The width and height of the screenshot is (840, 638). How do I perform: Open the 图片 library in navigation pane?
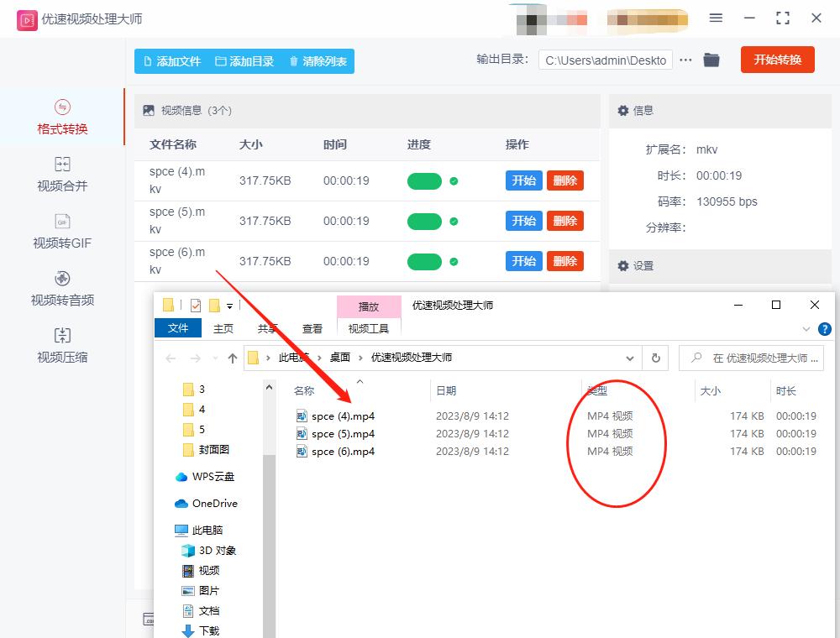[x=201, y=590]
